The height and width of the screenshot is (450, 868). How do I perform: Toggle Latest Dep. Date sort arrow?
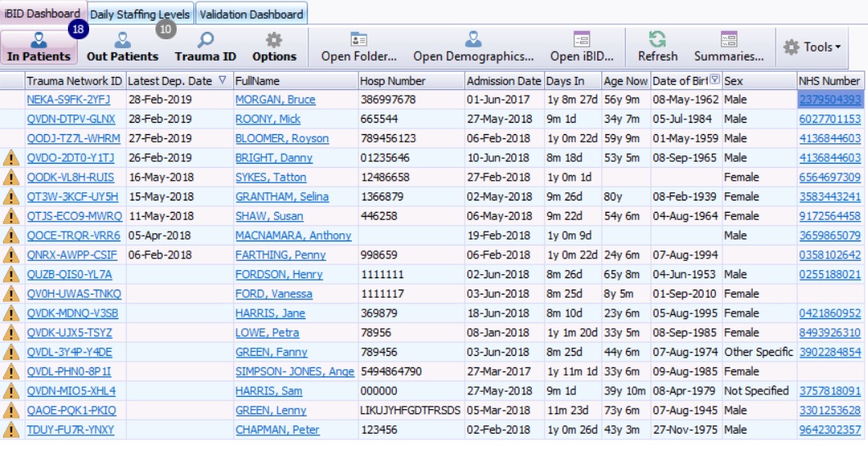(x=223, y=80)
